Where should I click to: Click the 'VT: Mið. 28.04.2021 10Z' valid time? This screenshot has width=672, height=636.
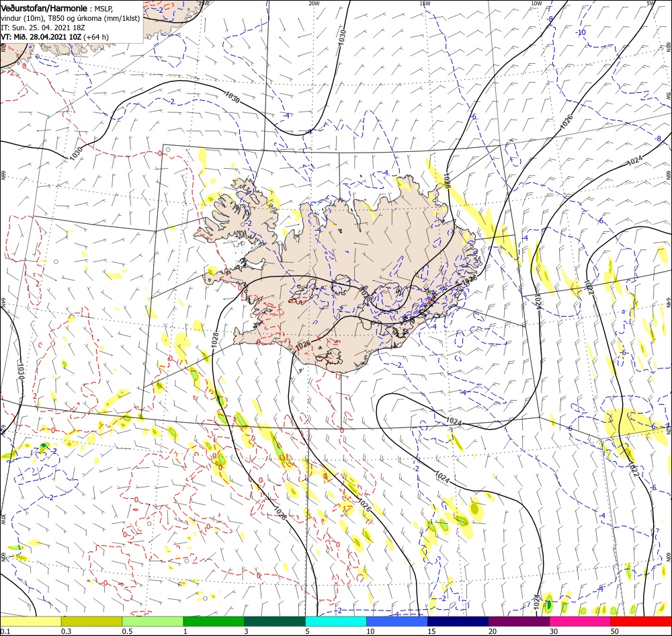click(x=41, y=37)
